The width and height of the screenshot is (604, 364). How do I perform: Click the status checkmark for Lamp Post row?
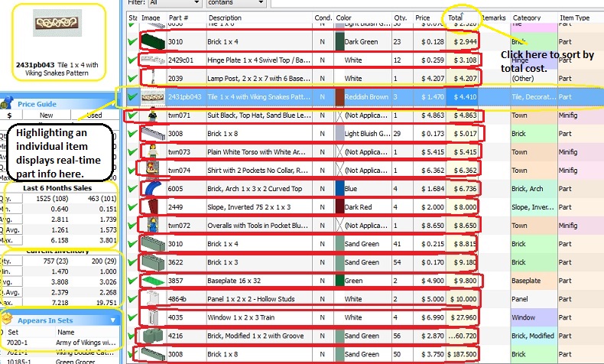click(x=132, y=78)
